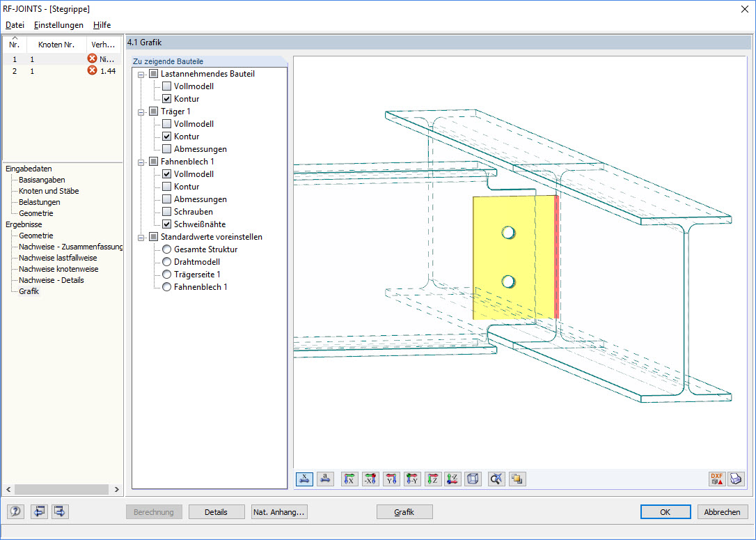Set view in negative X direction
The width and height of the screenshot is (756, 540).
pos(370,479)
